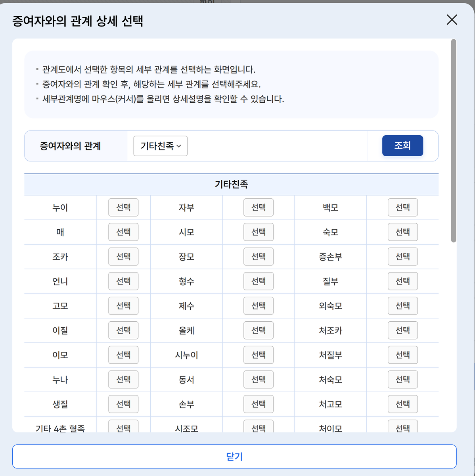Click the 시누이 relationship name
Screen dimensions: 475x476
(x=186, y=355)
